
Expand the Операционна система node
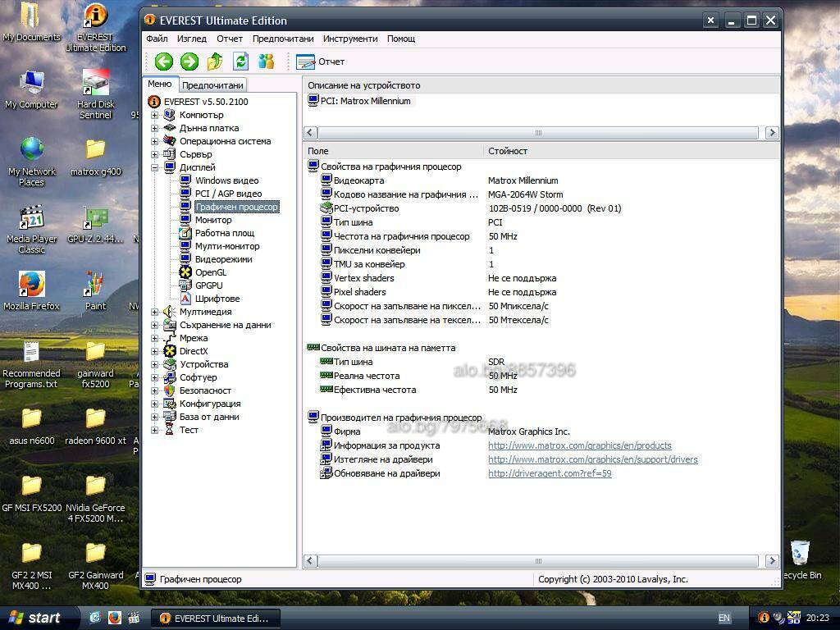tap(154, 141)
